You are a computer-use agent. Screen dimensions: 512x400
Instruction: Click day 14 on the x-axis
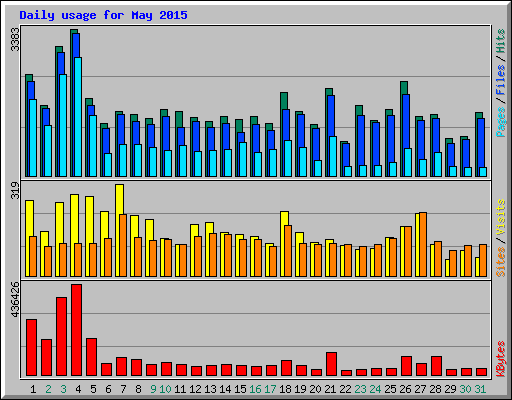click(225, 389)
